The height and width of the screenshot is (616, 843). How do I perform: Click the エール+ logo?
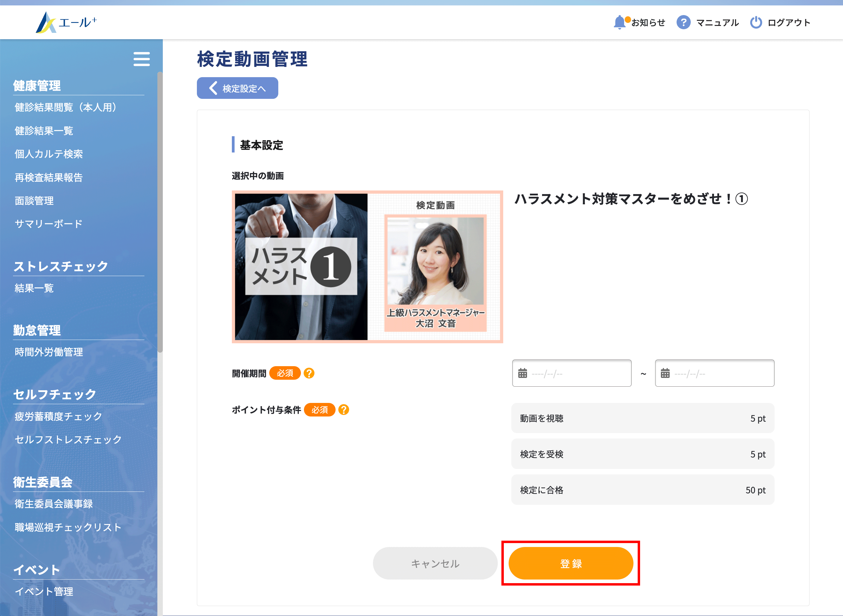tap(66, 22)
